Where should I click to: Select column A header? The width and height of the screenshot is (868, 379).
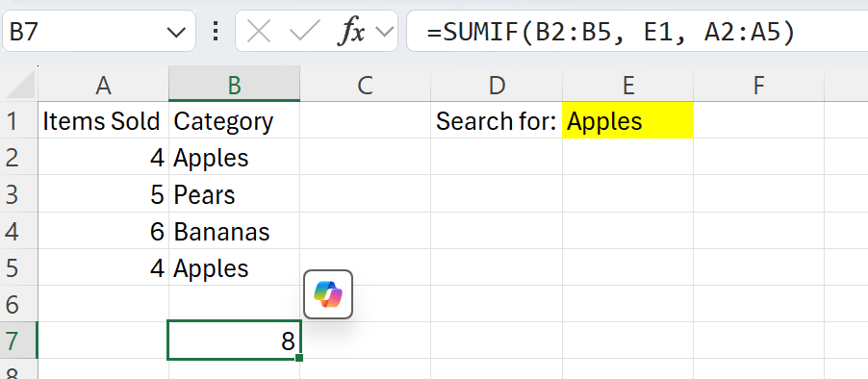[x=103, y=84]
